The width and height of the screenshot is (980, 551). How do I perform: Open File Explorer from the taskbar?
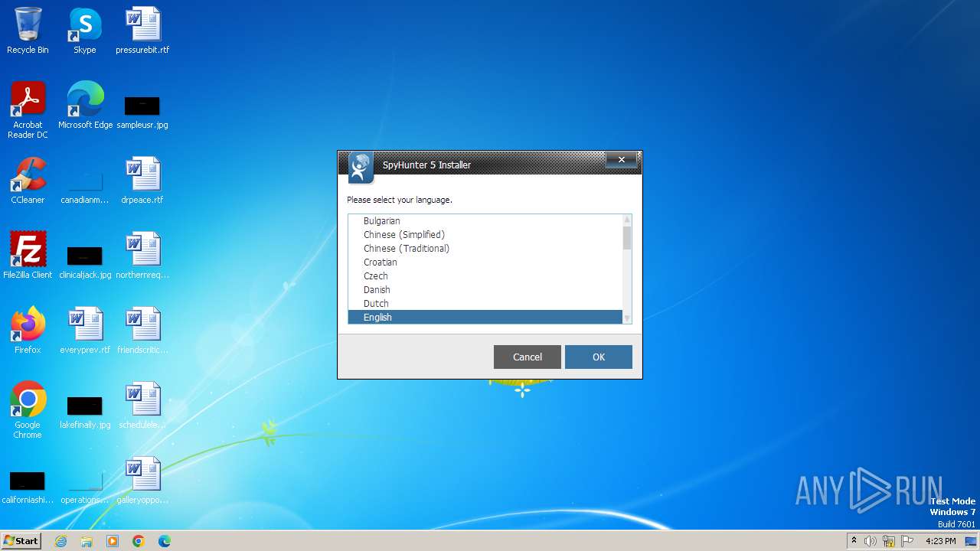pyautogui.click(x=87, y=541)
